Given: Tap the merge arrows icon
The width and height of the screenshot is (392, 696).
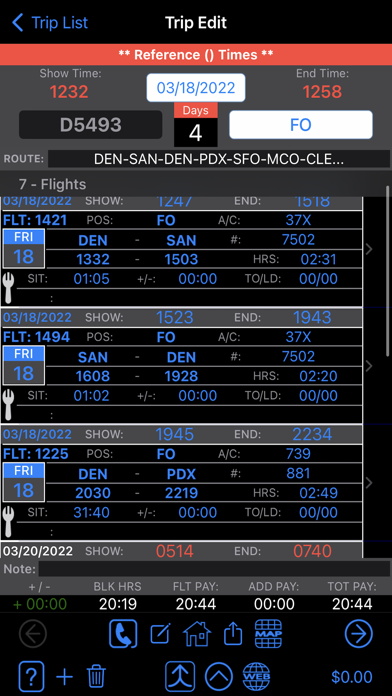Looking at the screenshot, I should pos(180,676).
